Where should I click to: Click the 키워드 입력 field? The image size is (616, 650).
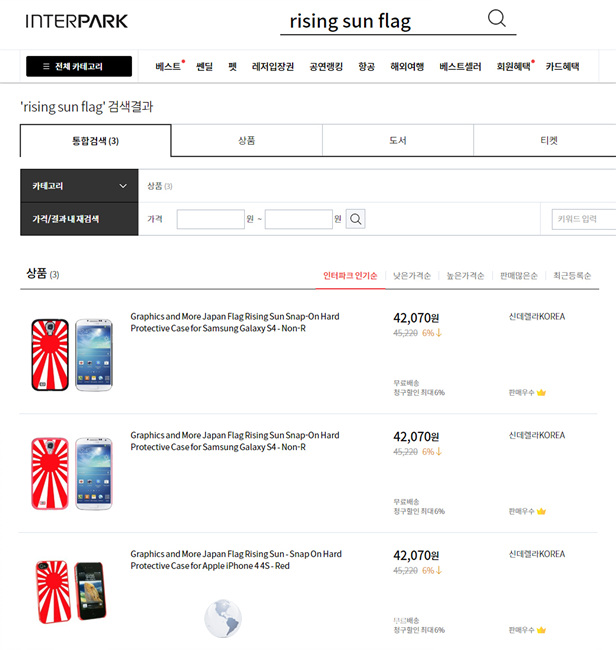pos(584,219)
